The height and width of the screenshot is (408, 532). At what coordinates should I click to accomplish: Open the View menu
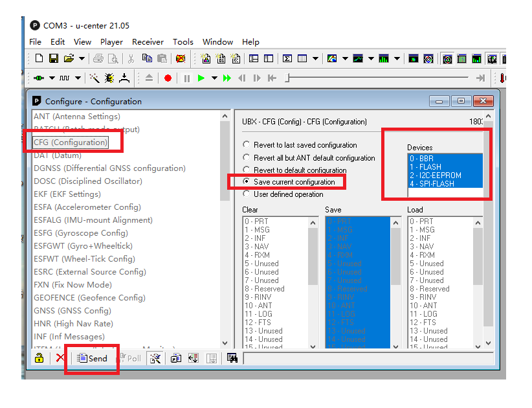tap(82, 41)
